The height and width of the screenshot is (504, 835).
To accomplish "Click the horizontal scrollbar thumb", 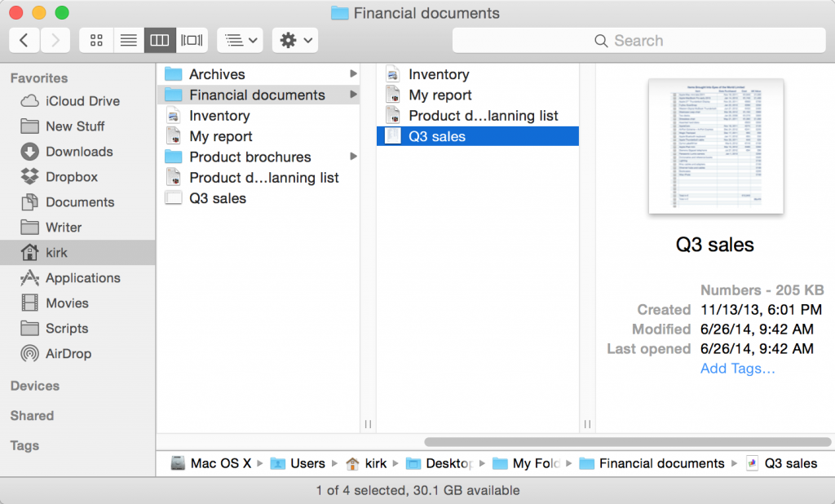I will coord(627,442).
